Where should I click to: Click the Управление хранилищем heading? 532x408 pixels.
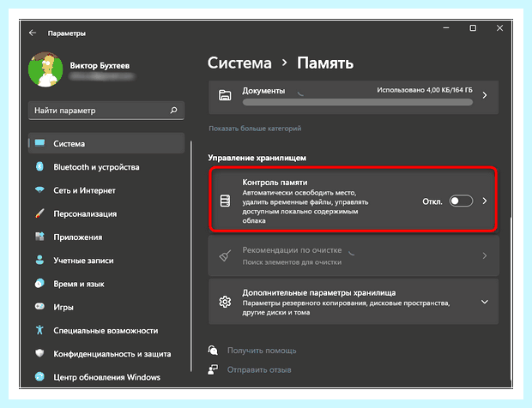pos(257,158)
